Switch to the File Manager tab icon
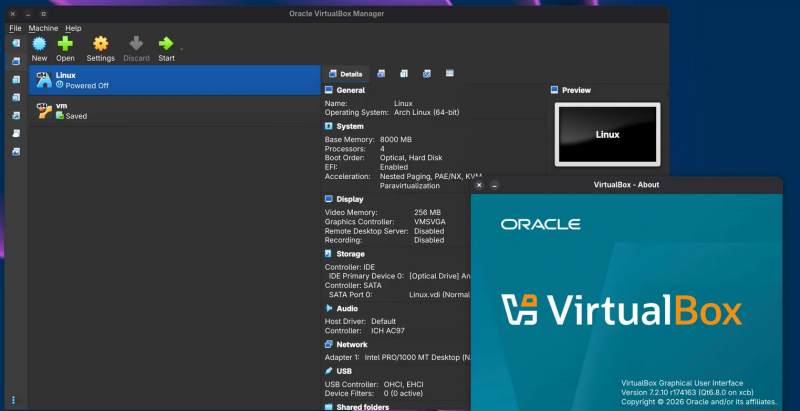The width and height of the screenshot is (800, 411). (449, 73)
